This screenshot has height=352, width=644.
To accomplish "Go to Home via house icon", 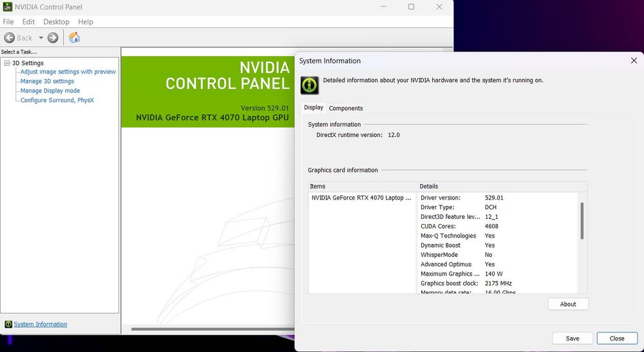I will coord(74,37).
